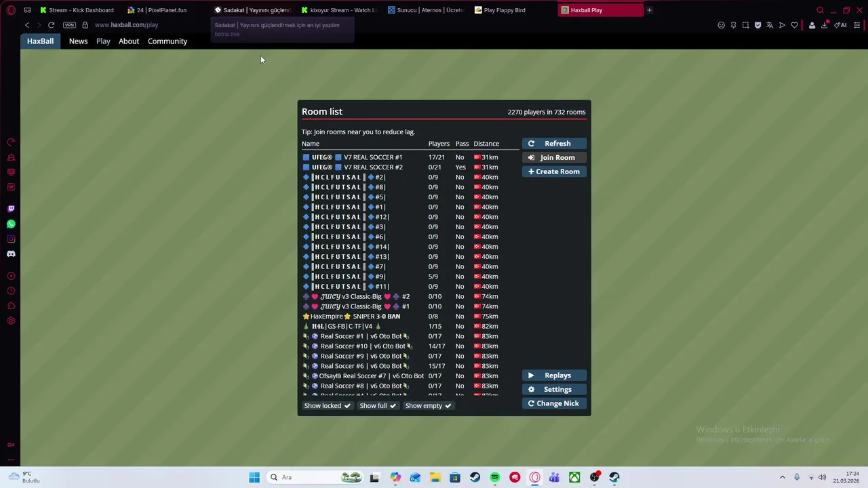Select Ofsaytlı Real Soccer #7 room
This screenshot has height=488, width=868.
coord(410,376)
